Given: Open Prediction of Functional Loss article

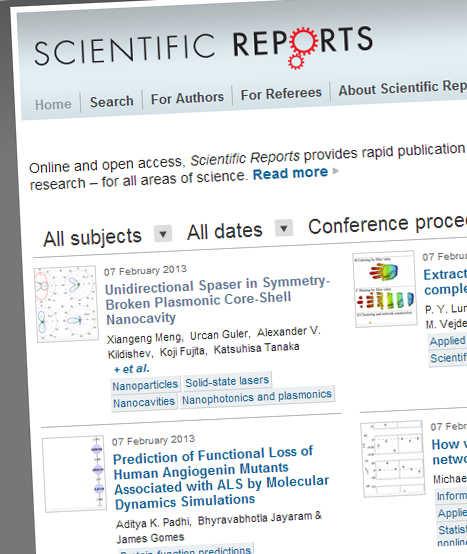Looking at the screenshot, I should [220, 477].
